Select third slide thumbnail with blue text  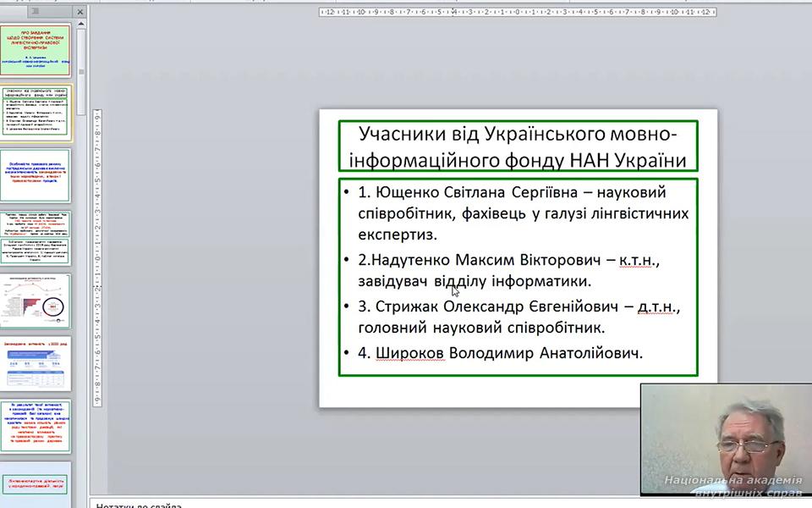[x=36, y=175]
